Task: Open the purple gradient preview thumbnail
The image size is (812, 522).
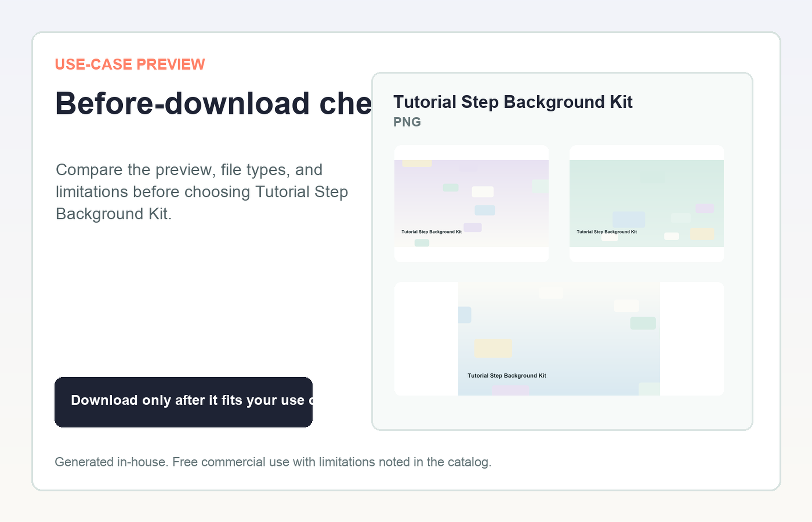Action: (472, 203)
